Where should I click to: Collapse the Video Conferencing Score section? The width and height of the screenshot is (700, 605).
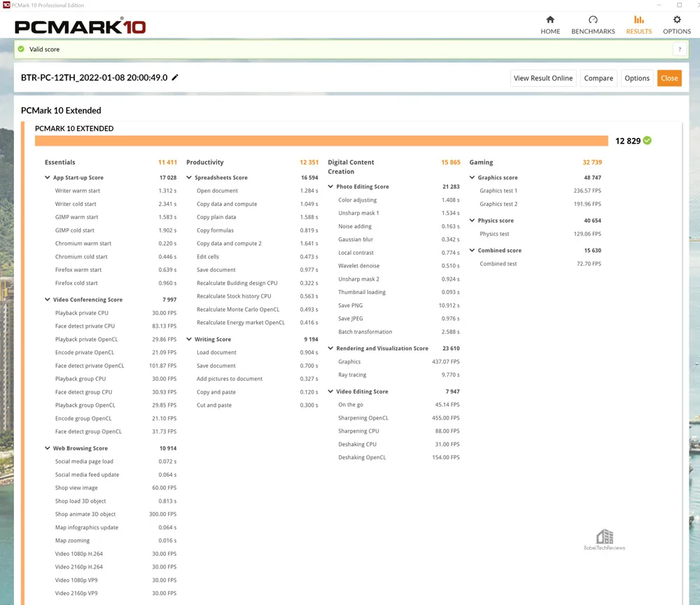tap(48, 300)
